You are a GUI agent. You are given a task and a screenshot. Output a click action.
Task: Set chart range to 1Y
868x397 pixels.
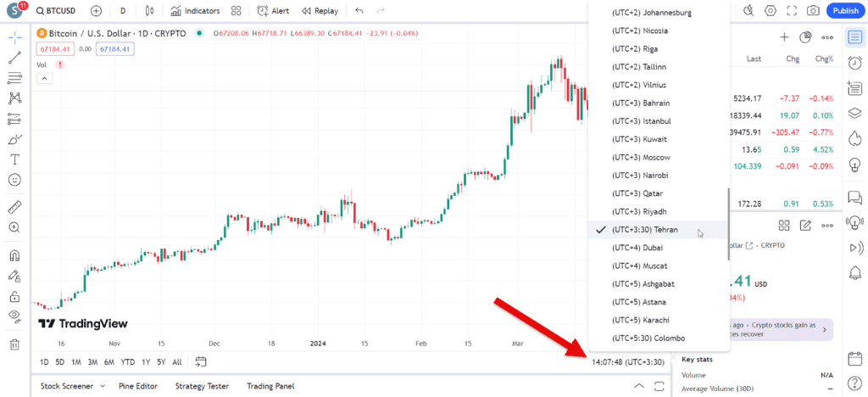click(146, 362)
